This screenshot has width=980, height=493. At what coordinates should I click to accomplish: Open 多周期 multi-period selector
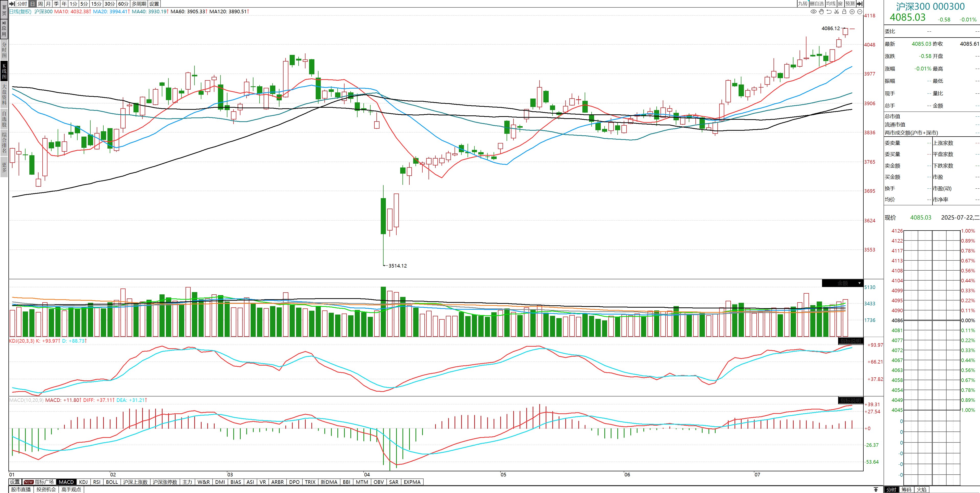139,4
